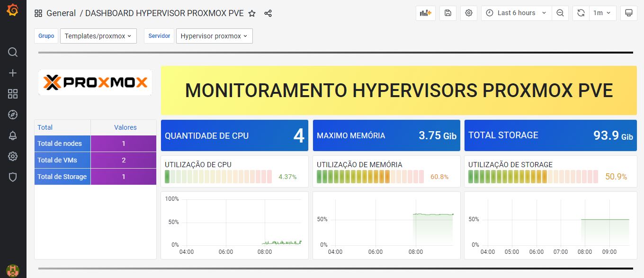Image resolution: width=644 pixels, height=278 pixels.
Task: Share the dashboard via share icon
Action: (268, 13)
